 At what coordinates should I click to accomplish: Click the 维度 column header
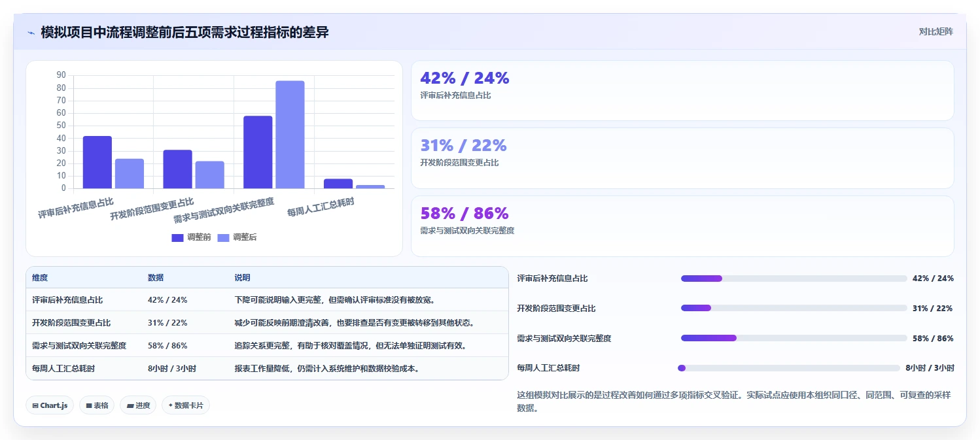40,278
